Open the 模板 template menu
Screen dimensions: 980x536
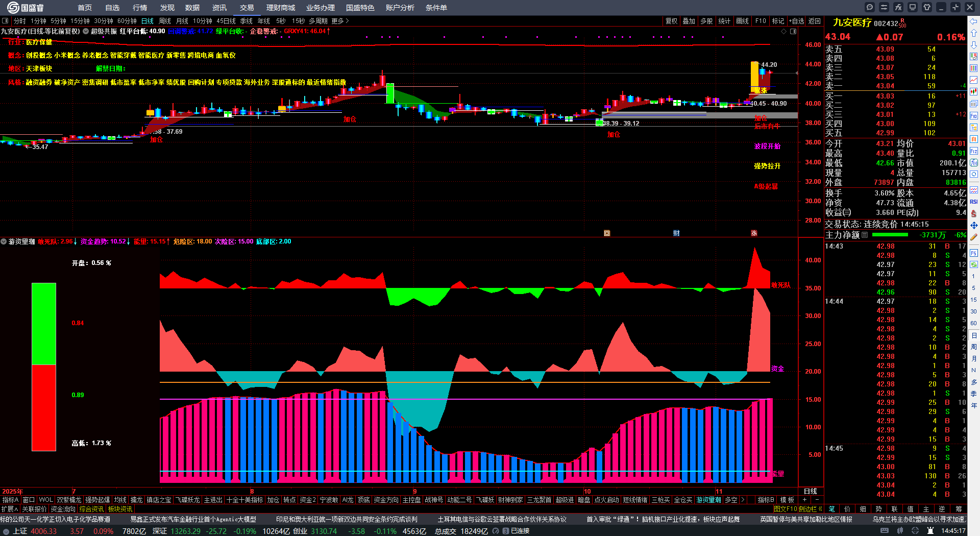pyautogui.click(x=787, y=500)
